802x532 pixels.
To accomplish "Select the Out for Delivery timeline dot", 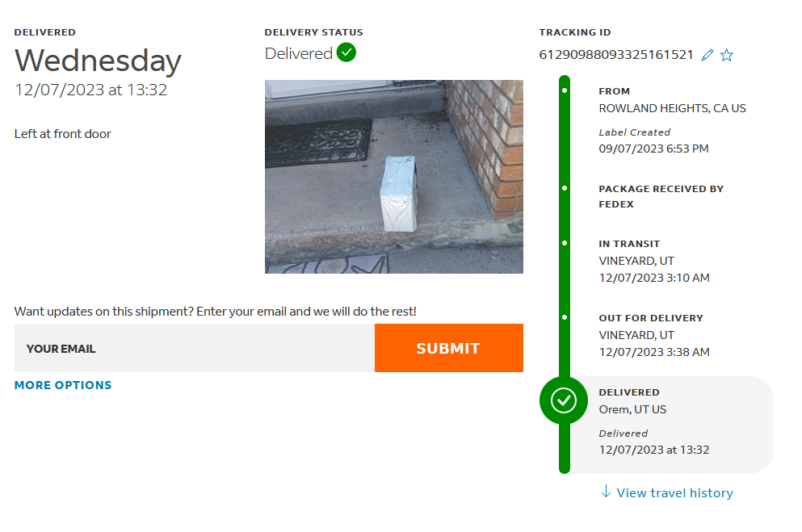I will click(x=564, y=317).
